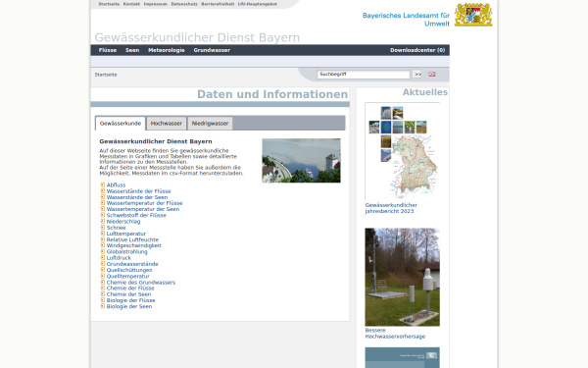Open the Abfluss link

tap(116, 184)
